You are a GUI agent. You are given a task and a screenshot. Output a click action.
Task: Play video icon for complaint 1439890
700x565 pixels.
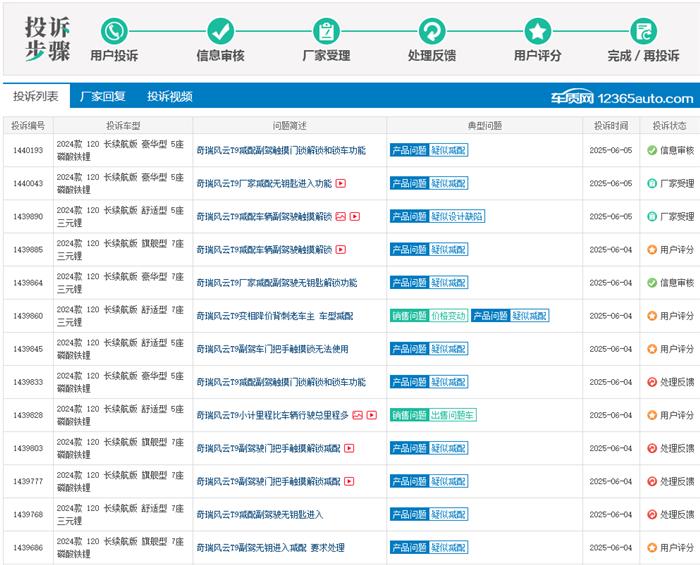tap(354, 216)
